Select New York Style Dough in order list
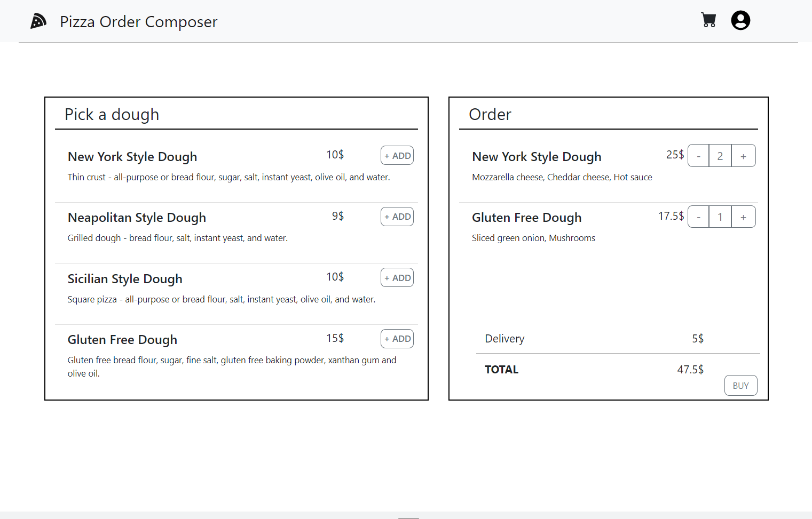 point(537,157)
